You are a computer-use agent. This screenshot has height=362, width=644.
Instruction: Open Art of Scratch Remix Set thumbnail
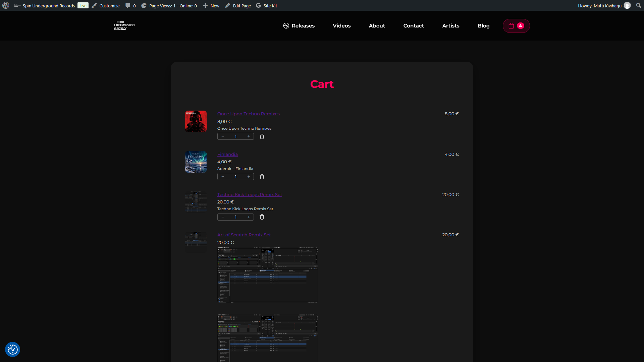(196, 242)
